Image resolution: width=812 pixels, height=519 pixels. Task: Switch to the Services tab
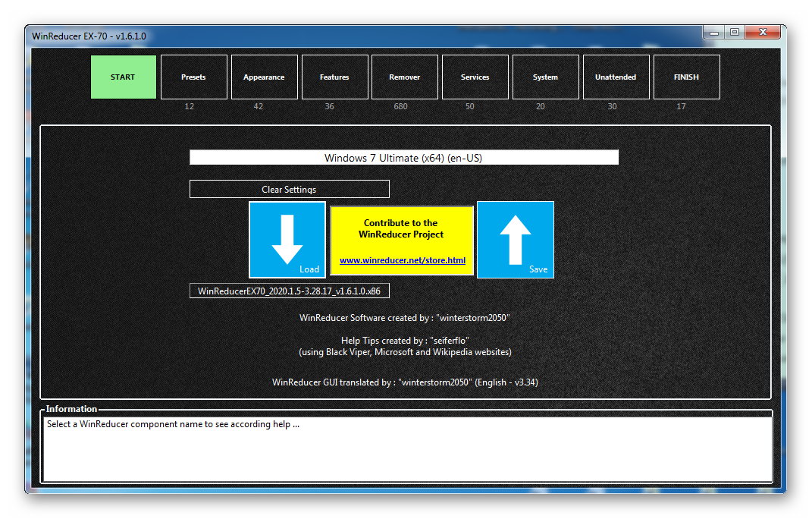tap(475, 77)
